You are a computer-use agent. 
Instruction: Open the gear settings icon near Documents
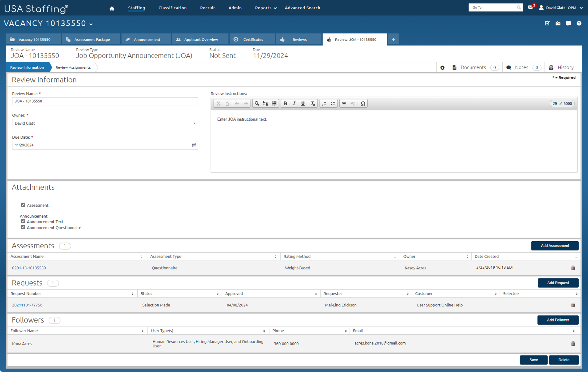pyautogui.click(x=442, y=68)
